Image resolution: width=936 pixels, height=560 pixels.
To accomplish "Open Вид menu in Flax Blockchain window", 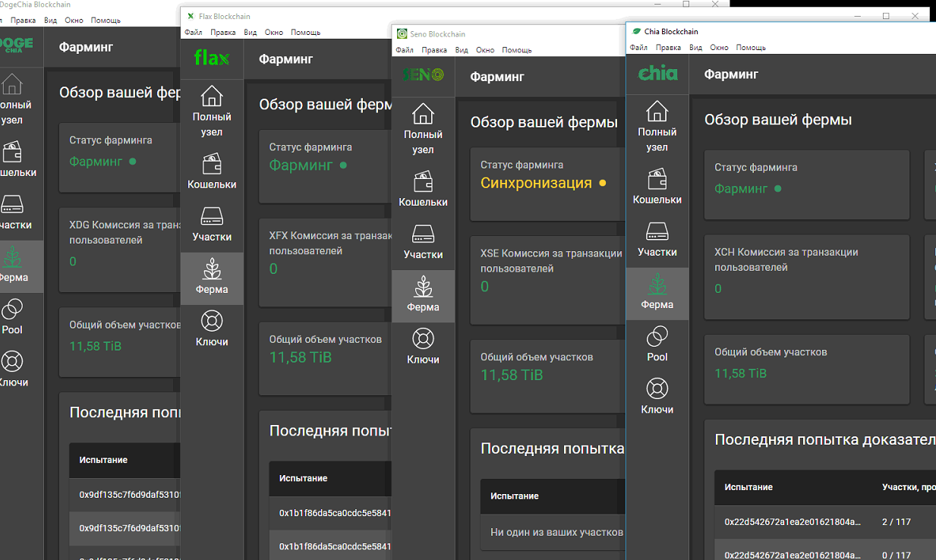I will click(251, 33).
